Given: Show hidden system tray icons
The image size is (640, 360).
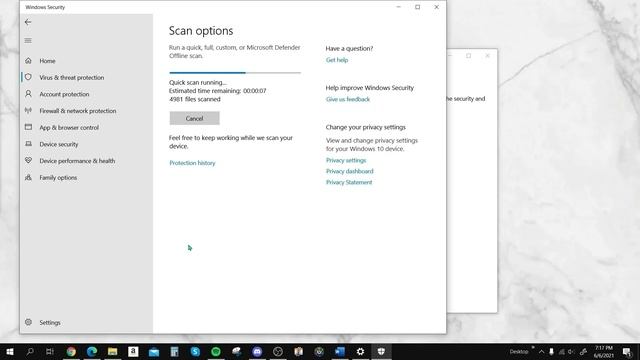Looking at the screenshot, I should click(541, 351).
